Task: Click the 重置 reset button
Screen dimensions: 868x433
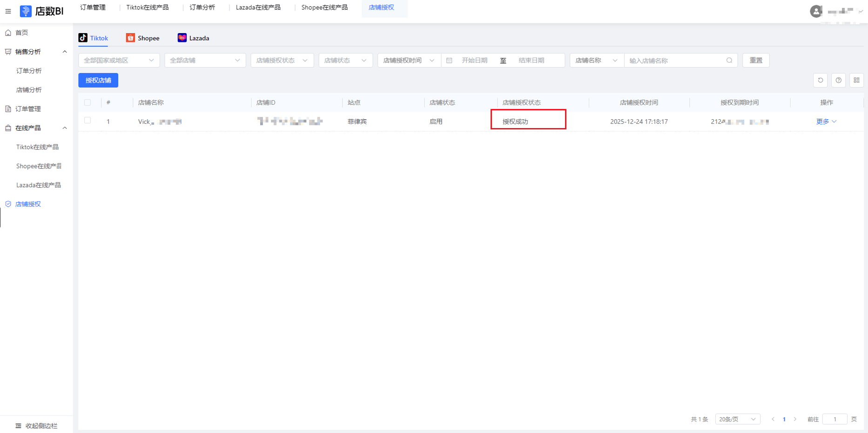Action: pos(756,61)
